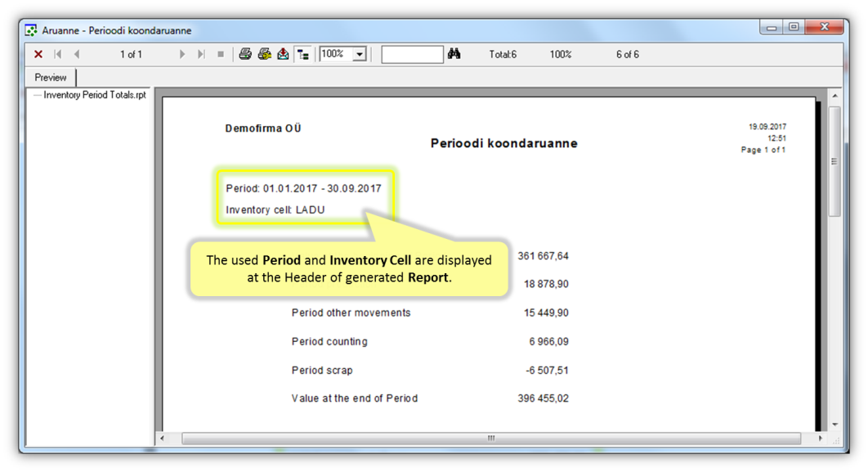Select Inventory Period Totals.rpt tree item
Screen dimensions: 868x472
[x=95, y=95]
